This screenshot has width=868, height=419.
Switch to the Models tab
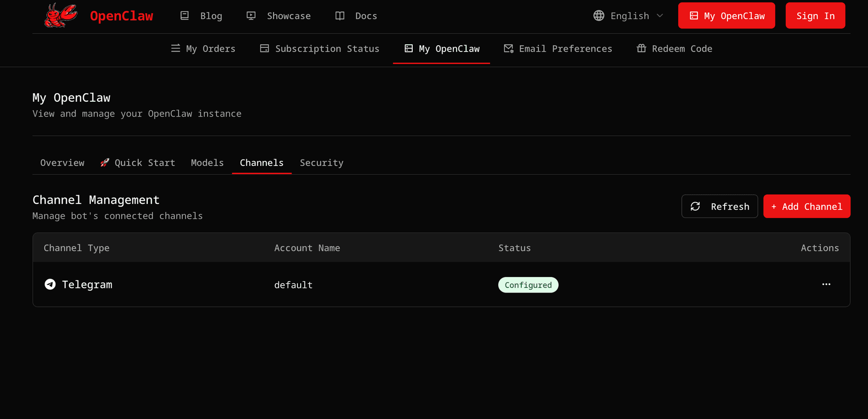click(x=207, y=163)
